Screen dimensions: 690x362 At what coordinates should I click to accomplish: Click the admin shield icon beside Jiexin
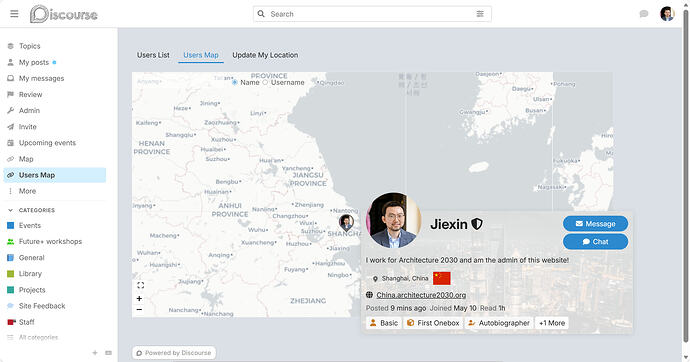(477, 224)
